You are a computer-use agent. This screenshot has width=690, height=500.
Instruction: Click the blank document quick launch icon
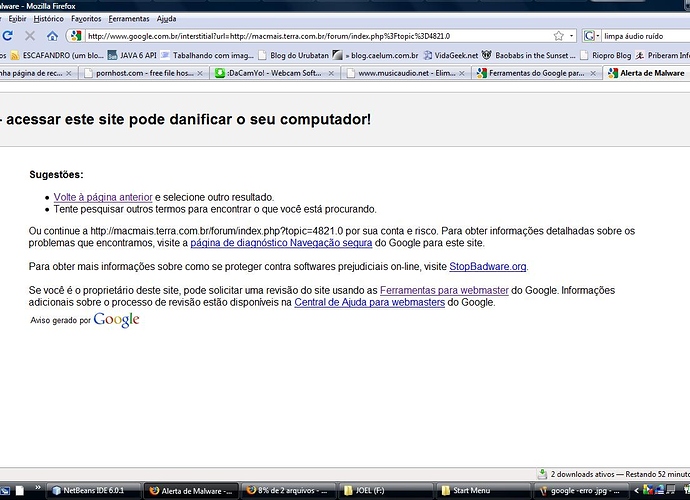[x=20, y=490]
